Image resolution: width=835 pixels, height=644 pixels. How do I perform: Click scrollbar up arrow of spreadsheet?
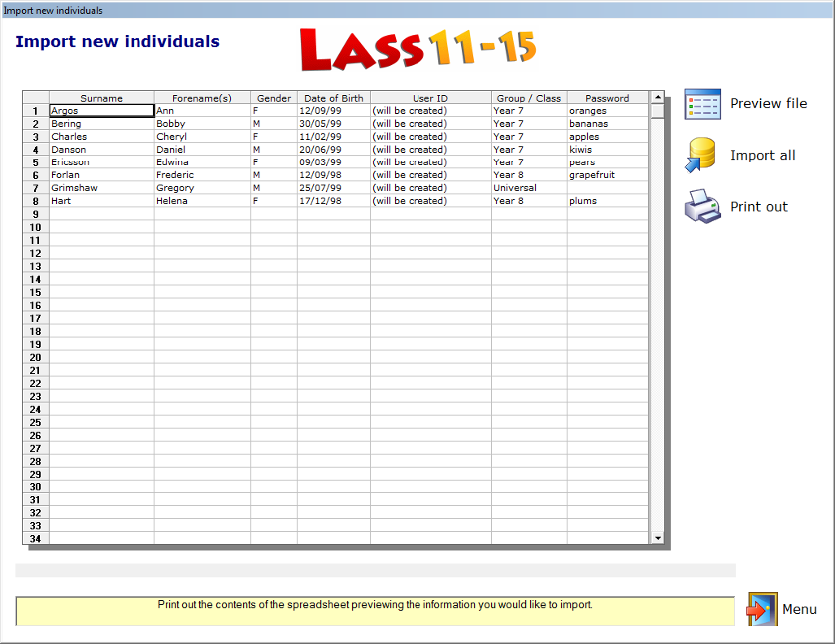[658, 97]
